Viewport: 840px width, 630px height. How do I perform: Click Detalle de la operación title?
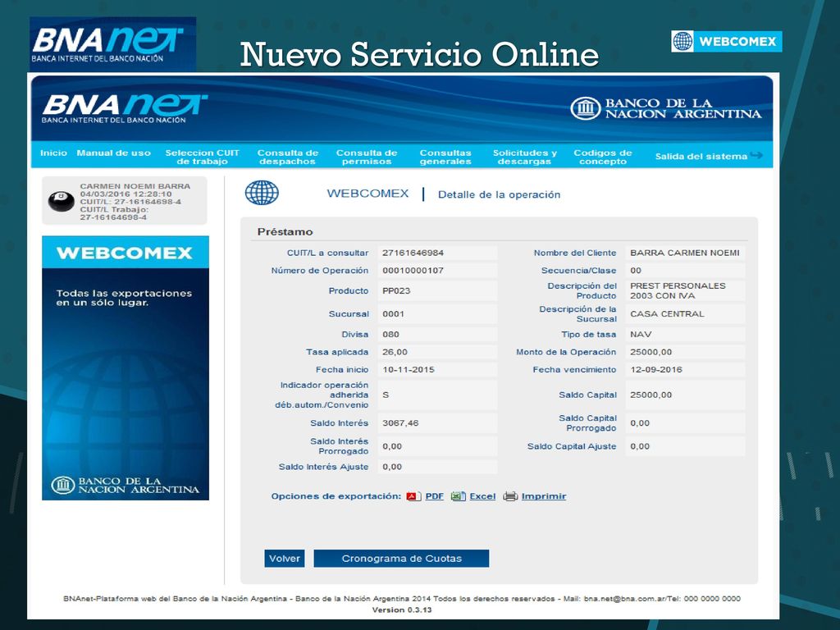[x=500, y=195]
